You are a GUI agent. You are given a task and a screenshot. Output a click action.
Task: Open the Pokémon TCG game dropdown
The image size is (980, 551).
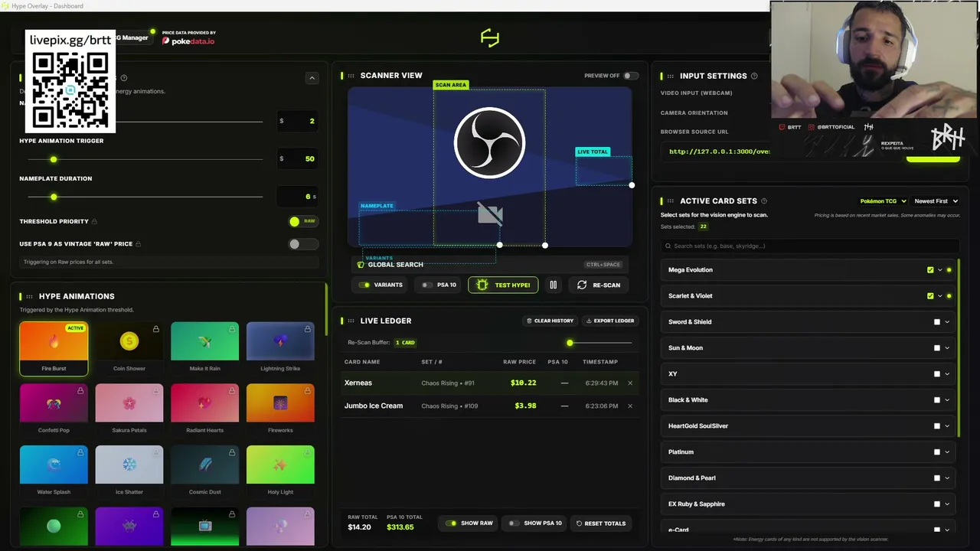tap(884, 201)
